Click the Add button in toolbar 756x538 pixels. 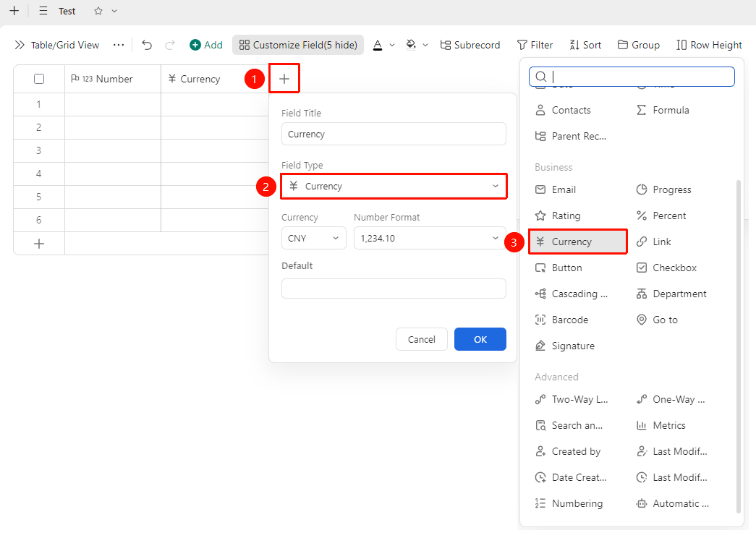coord(206,45)
